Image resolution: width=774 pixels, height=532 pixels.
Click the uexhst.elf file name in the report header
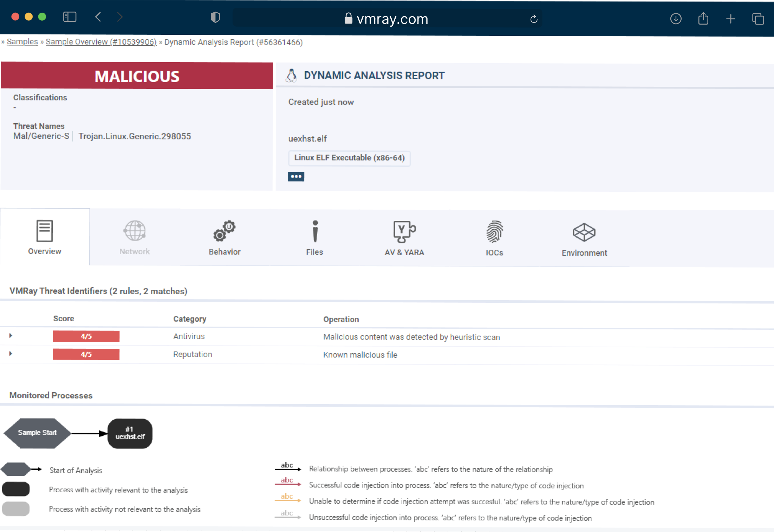point(307,139)
